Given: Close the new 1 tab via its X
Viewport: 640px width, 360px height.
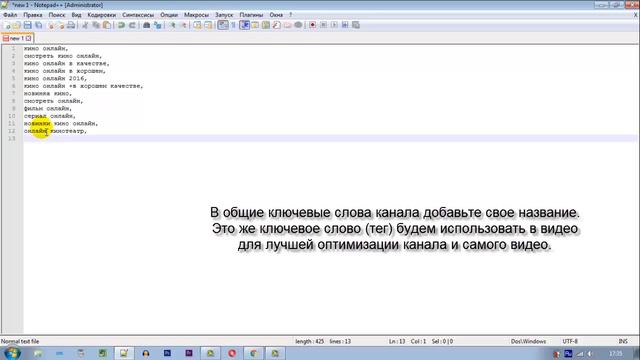Looking at the screenshot, I should pyautogui.click(x=29, y=38).
